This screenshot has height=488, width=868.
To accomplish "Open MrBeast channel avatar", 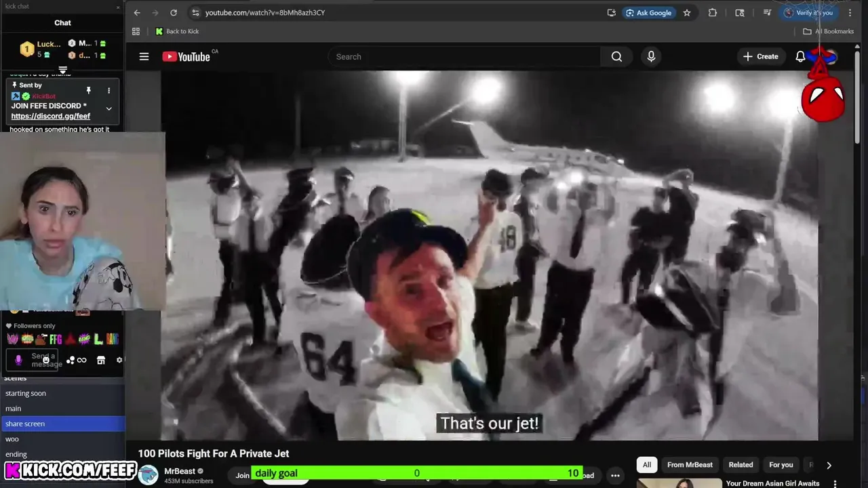I will tap(148, 474).
